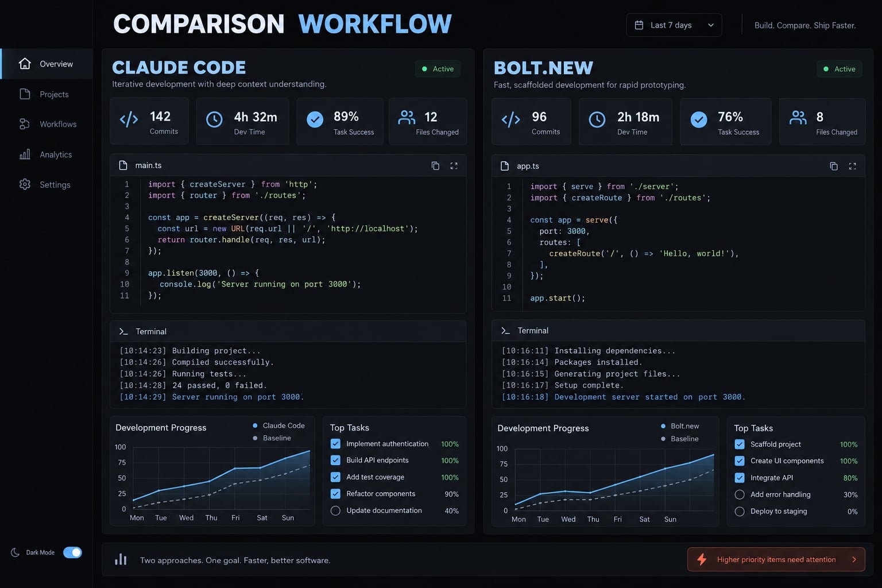882x588 pixels.
Task: Click the app.ts file name
Action: point(528,166)
